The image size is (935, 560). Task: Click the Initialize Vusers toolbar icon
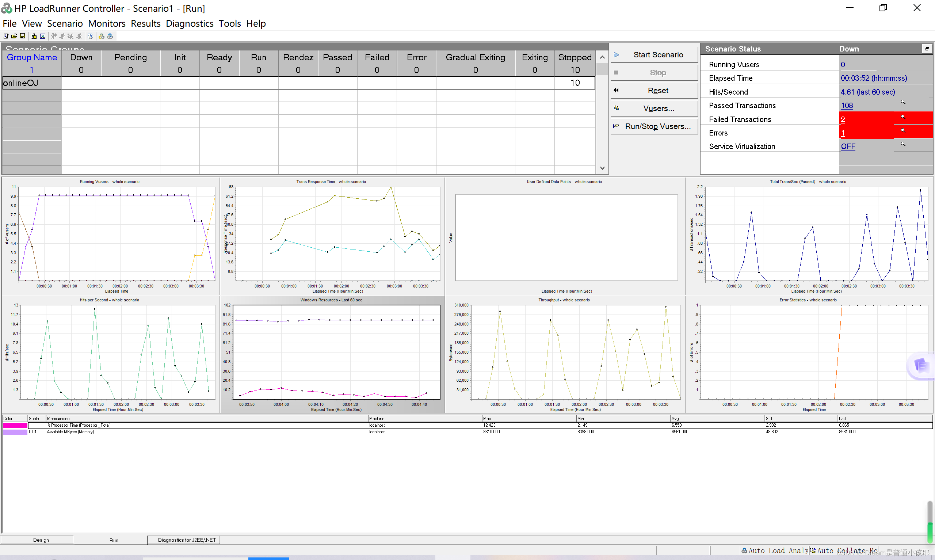coord(54,36)
